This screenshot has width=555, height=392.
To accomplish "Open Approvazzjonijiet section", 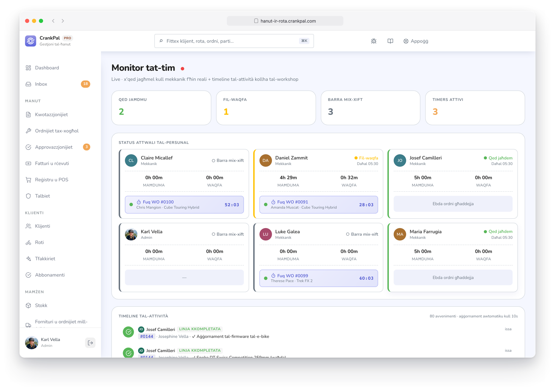I will coord(58,147).
